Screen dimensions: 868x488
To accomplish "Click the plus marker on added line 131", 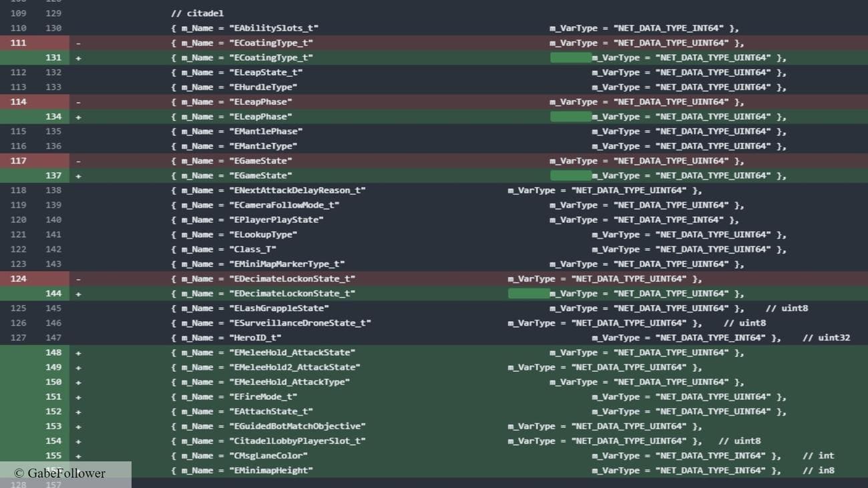I will [78, 57].
